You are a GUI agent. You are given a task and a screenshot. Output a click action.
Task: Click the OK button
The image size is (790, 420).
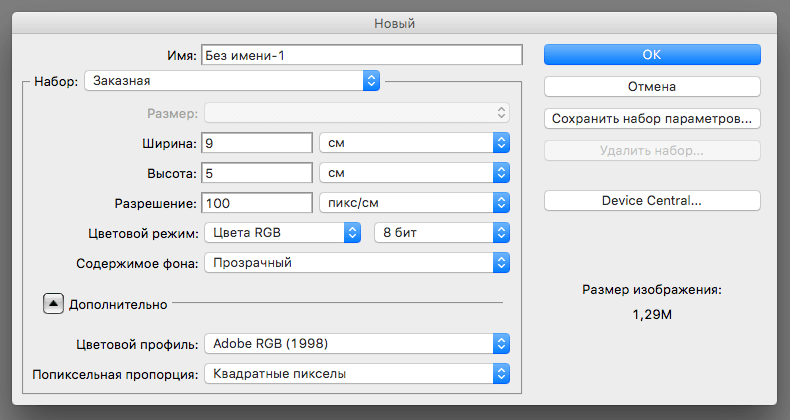pos(652,55)
